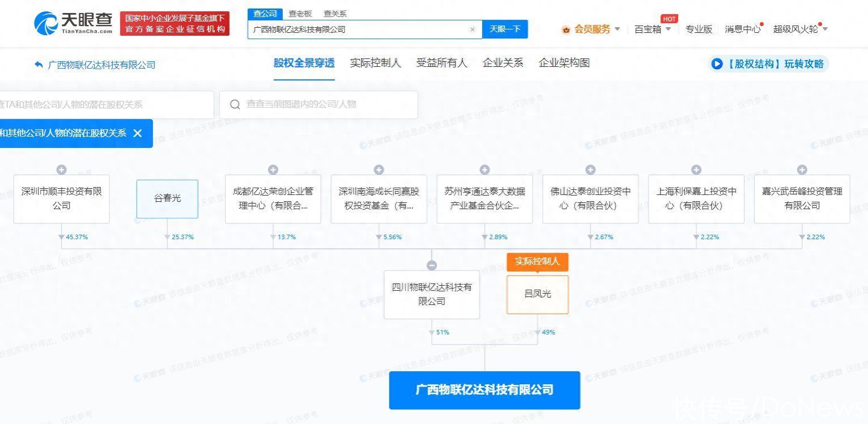Click the TianYanCha logo
The width and height of the screenshot is (868, 424).
73,23
